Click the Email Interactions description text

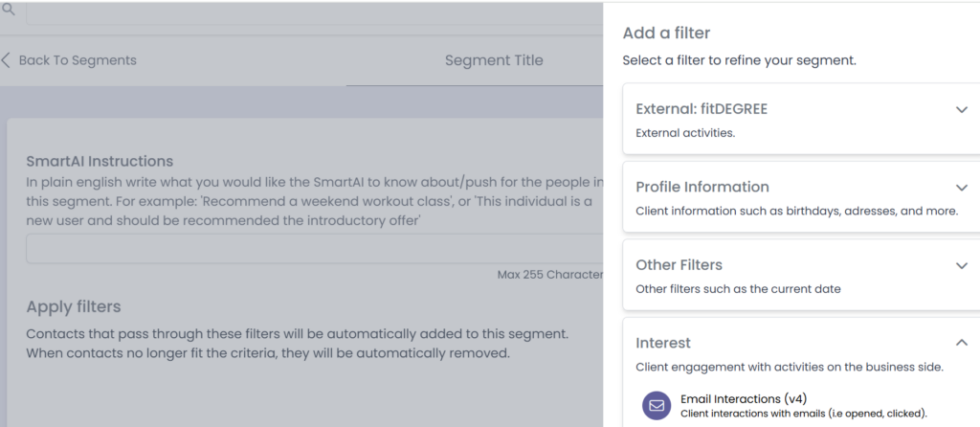tap(804, 414)
